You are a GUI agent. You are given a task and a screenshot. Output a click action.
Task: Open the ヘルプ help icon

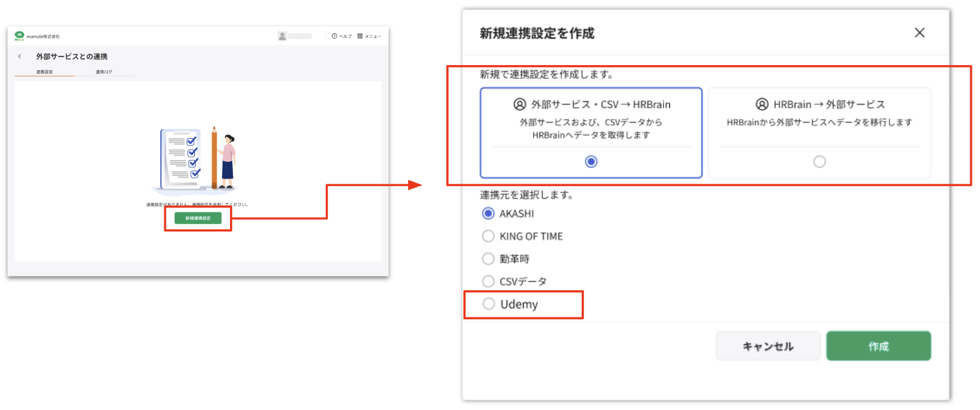click(334, 36)
